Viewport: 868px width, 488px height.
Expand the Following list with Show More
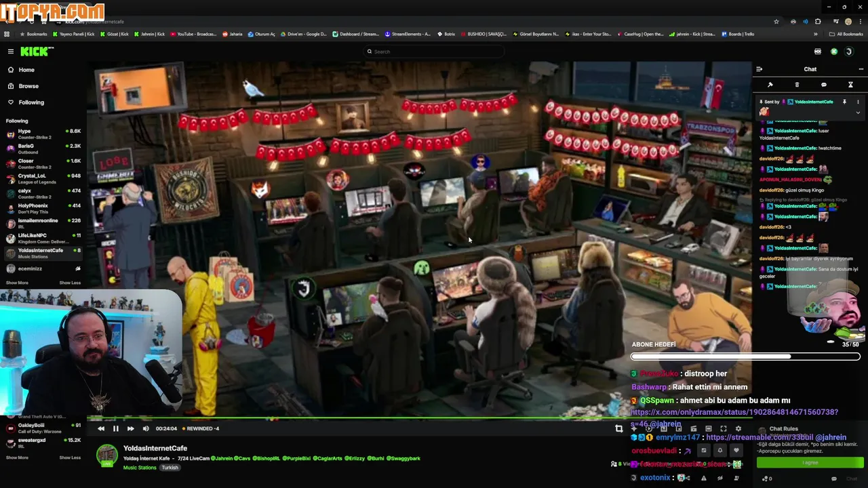tap(17, 283)
